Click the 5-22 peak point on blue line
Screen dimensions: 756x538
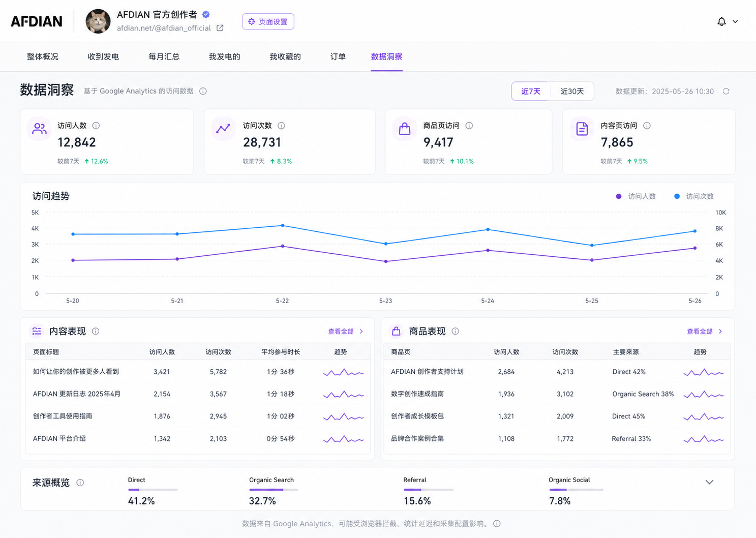[283, 225]
